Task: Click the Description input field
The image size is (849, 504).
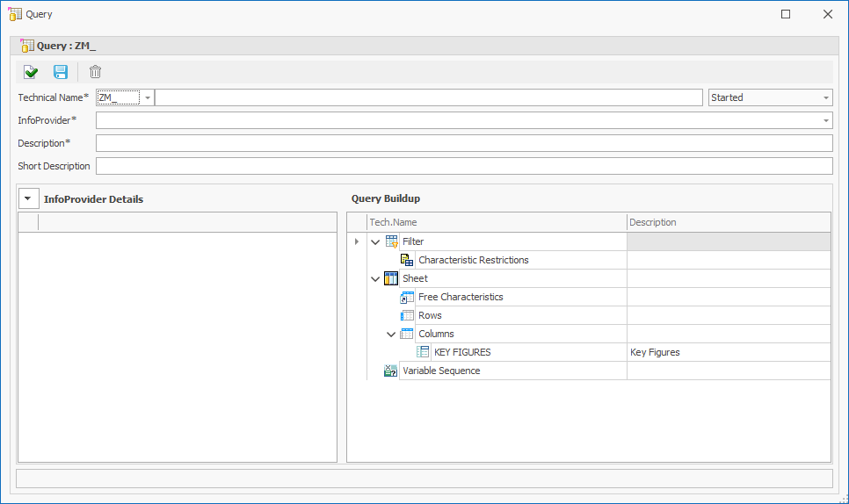Action: tap(463, 143)
